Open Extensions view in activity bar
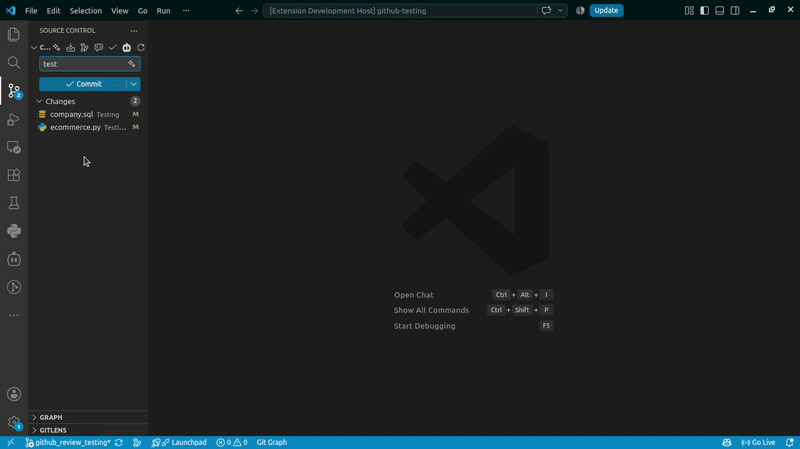This screenshot has width=800, height=449. [14, 175]
